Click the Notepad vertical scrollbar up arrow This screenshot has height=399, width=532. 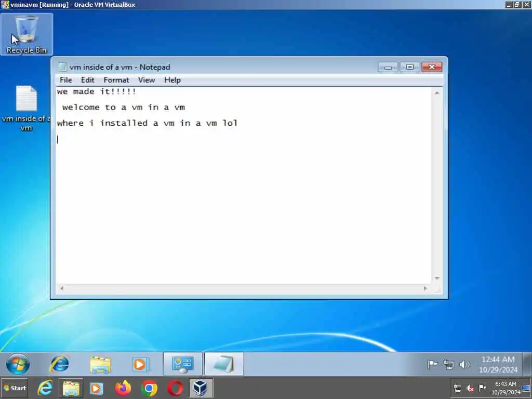click(437, 93)
